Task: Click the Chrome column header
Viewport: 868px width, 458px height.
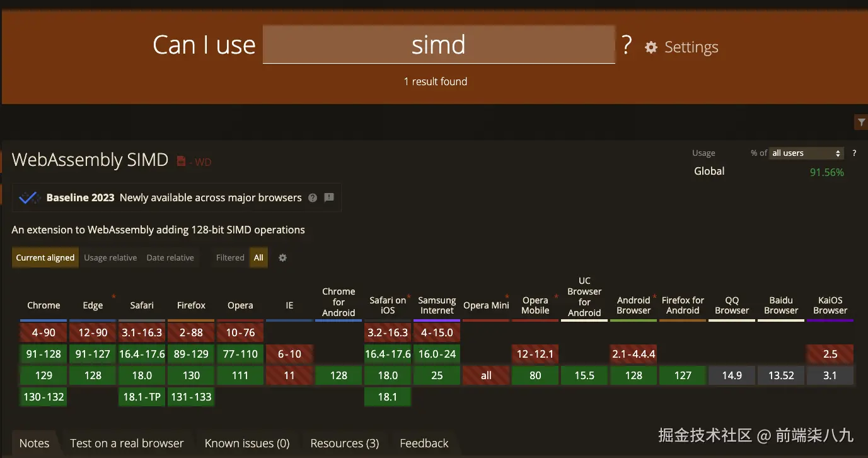Action: [x=43, y=305]
